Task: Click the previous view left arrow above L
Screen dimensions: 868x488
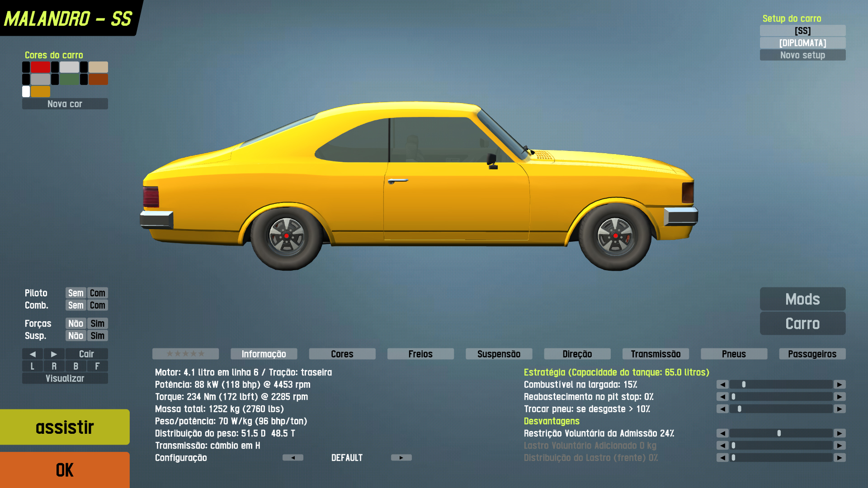Action: pyautogui.click(x=32, y=354)
